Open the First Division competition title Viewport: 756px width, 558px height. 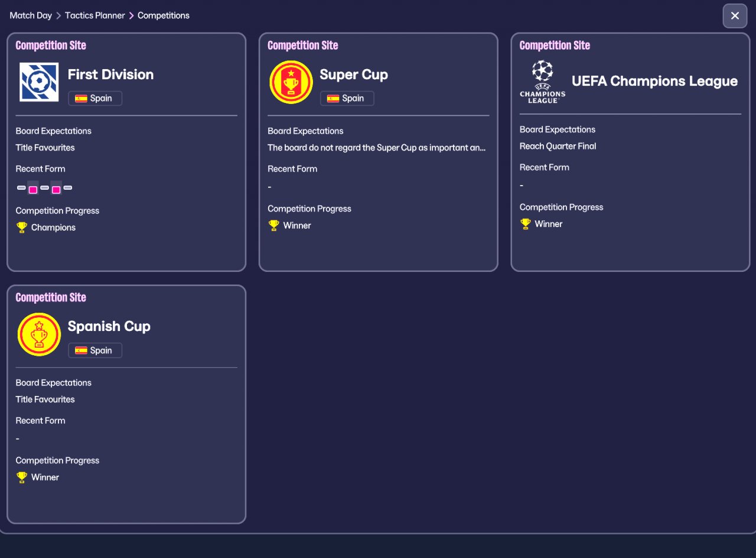point(110,74)
